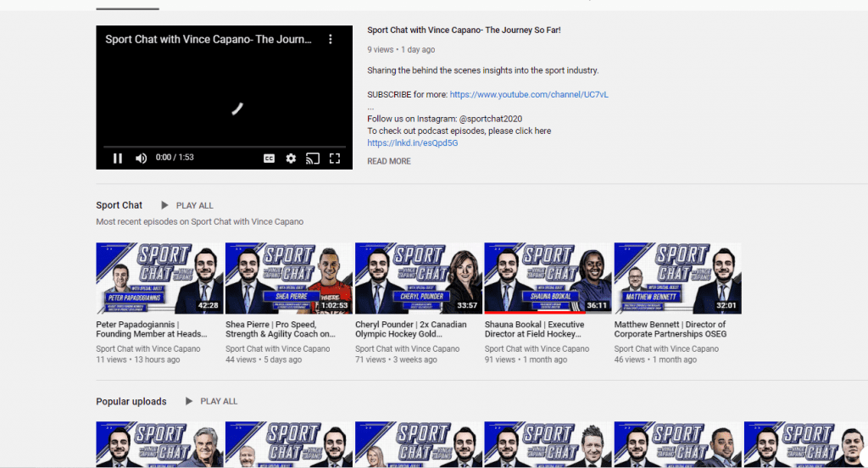
Task: Click the '@sportchat2020' Instagram line
Action: (x=444, y=119)
